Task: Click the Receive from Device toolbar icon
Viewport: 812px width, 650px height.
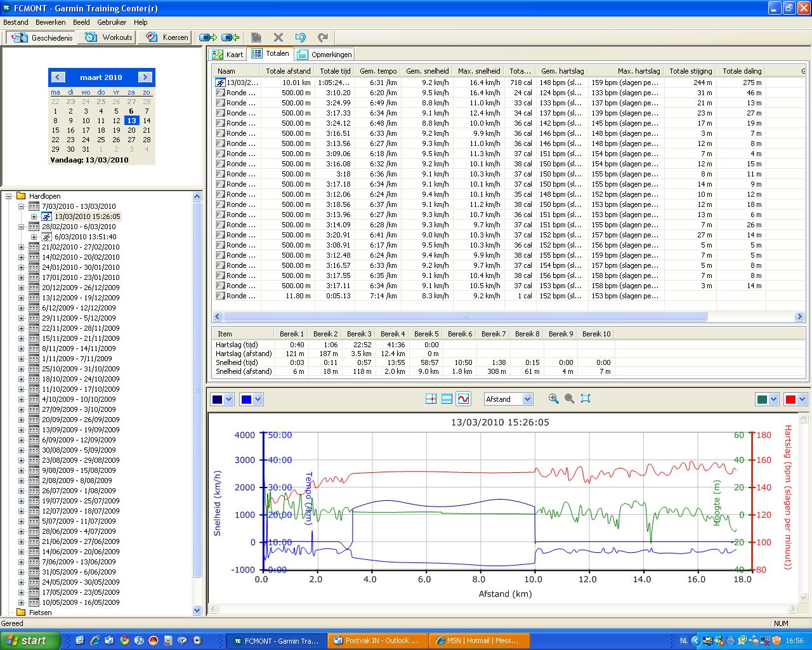Action: point(231,37)
